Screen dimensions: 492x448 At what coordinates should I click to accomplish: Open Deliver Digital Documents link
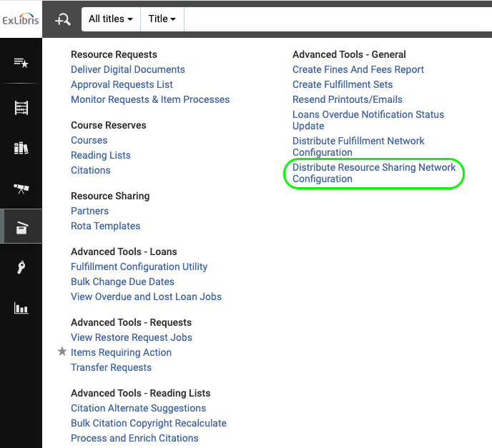tap(127, 69)
